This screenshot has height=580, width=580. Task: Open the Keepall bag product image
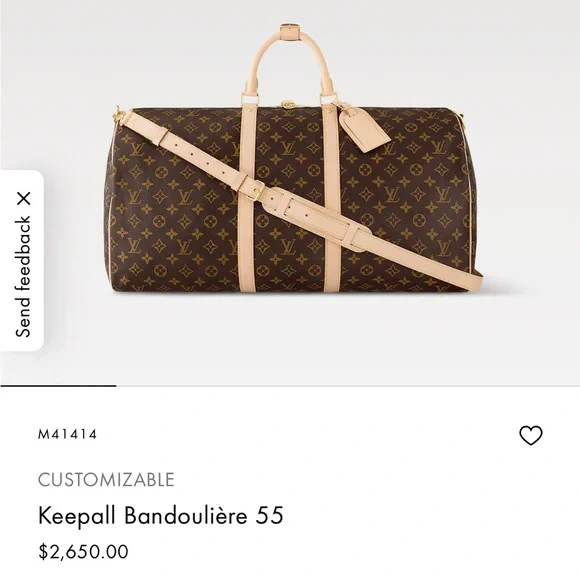point(294,159)
